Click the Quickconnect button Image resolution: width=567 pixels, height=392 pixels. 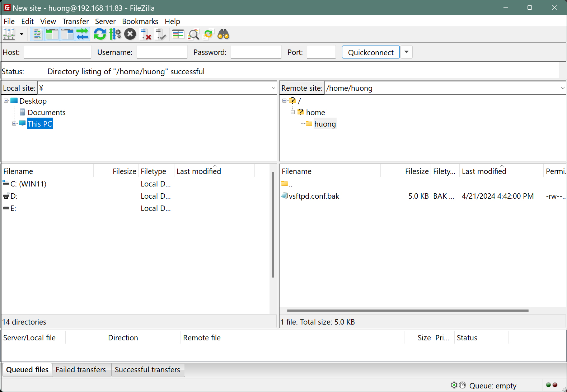coord(371,52)
